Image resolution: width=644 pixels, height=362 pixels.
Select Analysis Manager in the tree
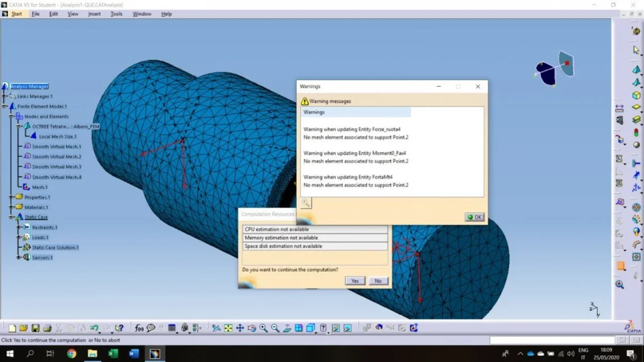pos(29,86)
